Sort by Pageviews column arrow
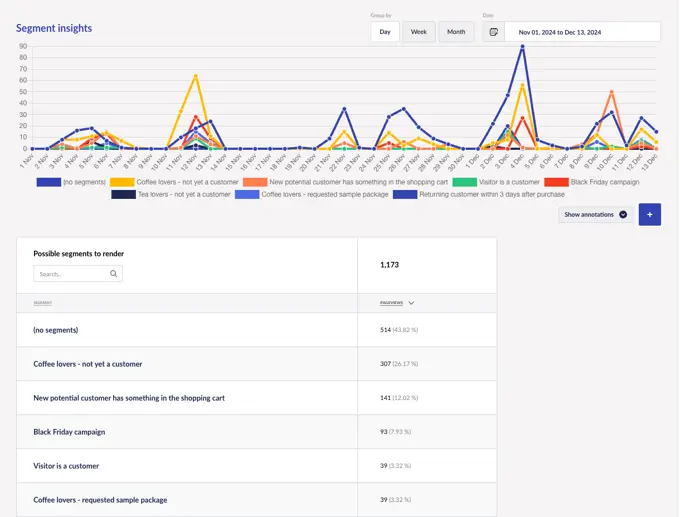This screenshot has width=680, height=517. pyautogui.click(x=411, y=302)
